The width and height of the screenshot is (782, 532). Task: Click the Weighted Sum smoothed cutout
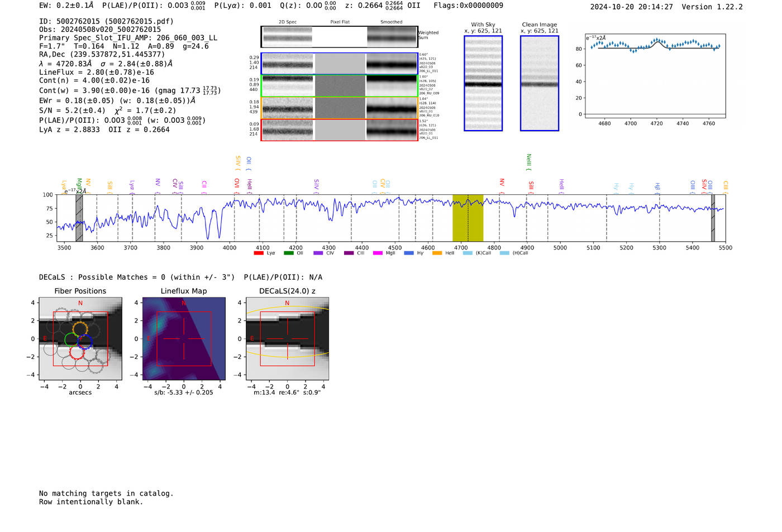coord(392,37)
